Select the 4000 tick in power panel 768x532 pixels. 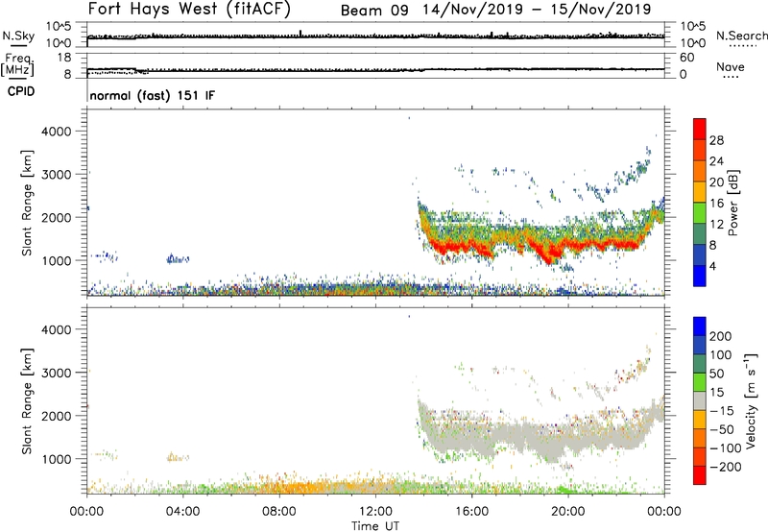pyautogui.click(x=57, y=132)
